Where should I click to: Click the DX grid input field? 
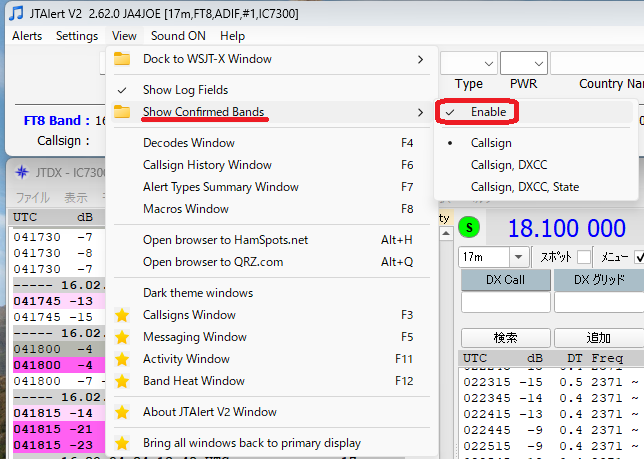point(599,303)
